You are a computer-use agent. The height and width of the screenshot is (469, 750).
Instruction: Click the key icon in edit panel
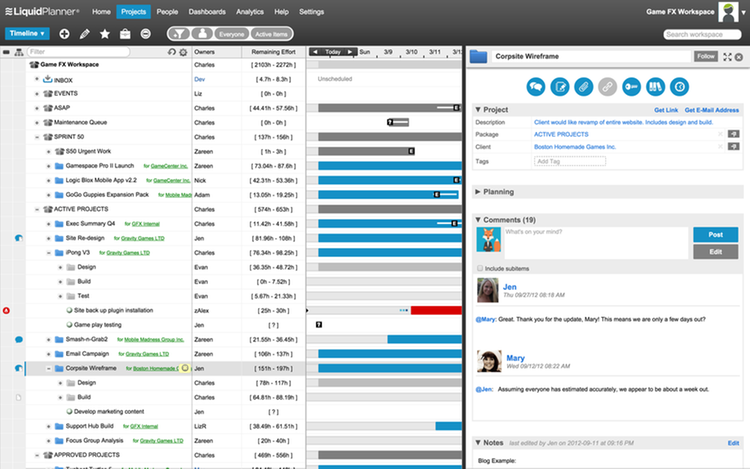(x=631, y=87)
